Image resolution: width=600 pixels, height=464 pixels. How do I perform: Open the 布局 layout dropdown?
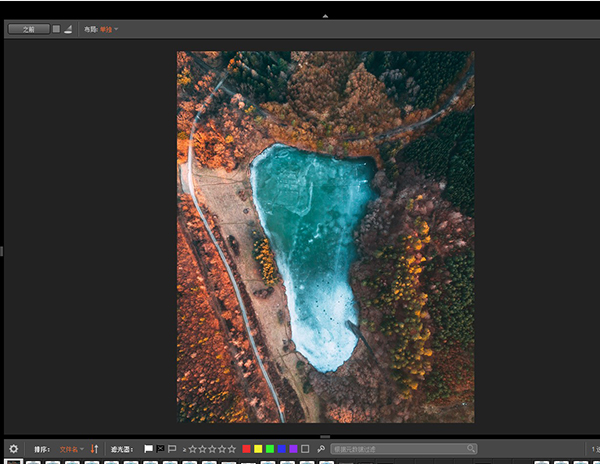click(106, 29)
